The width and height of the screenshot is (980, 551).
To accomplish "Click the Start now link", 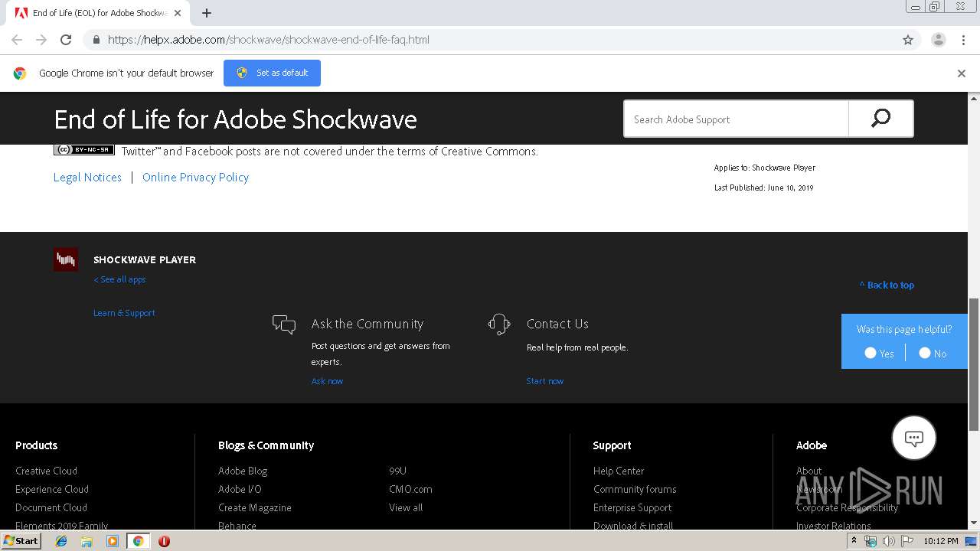I will (544, 381).
